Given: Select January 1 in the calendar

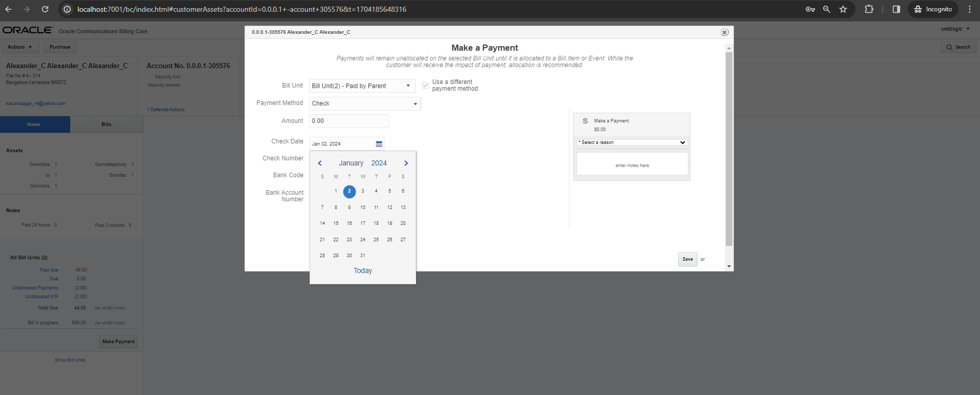Looking at the screenshot, I should 336,192.
